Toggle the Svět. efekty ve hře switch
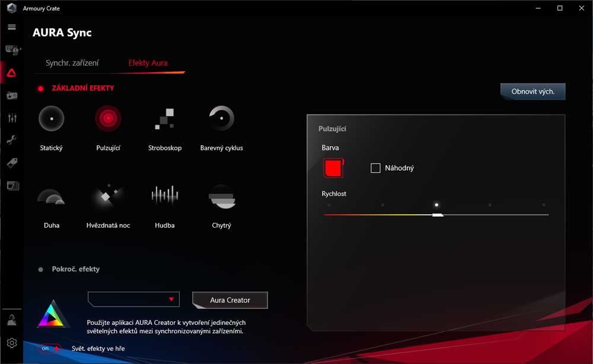This screenshot has height=364, width=593. (50, 349)
